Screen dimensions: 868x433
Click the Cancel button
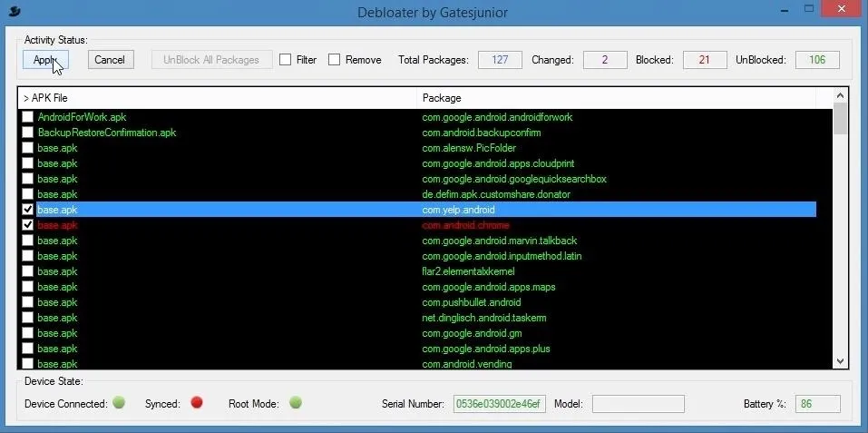click(x=111, y=60)
